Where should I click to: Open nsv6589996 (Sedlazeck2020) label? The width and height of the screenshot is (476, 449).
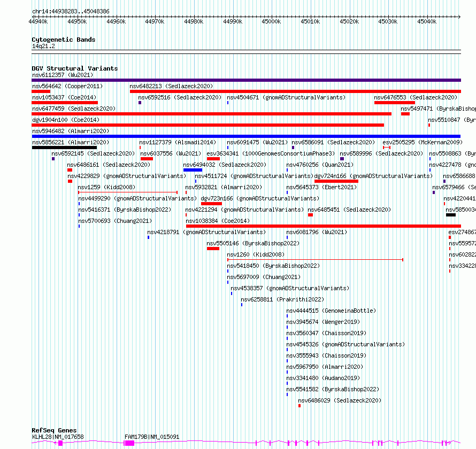point(381,153)
